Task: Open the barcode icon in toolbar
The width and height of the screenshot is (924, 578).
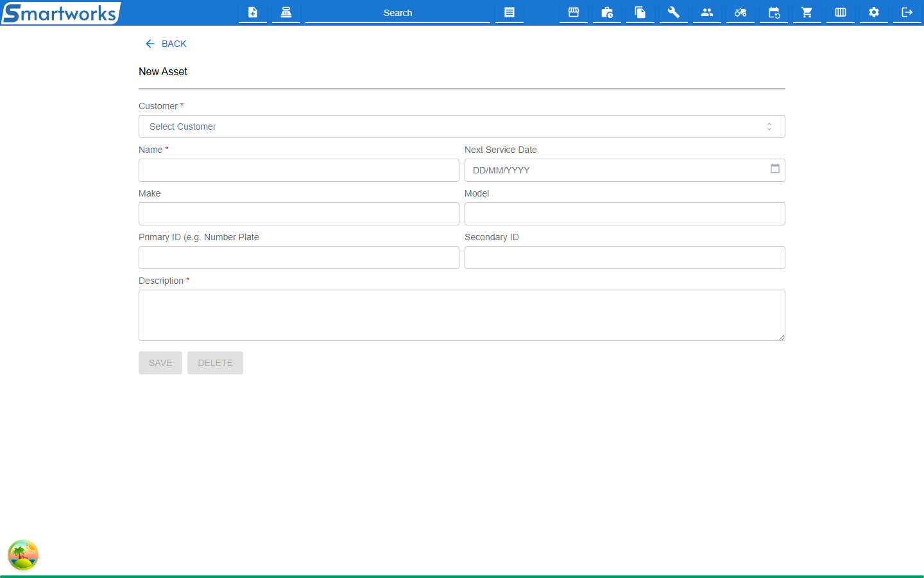Action: [x=841, y=12]
